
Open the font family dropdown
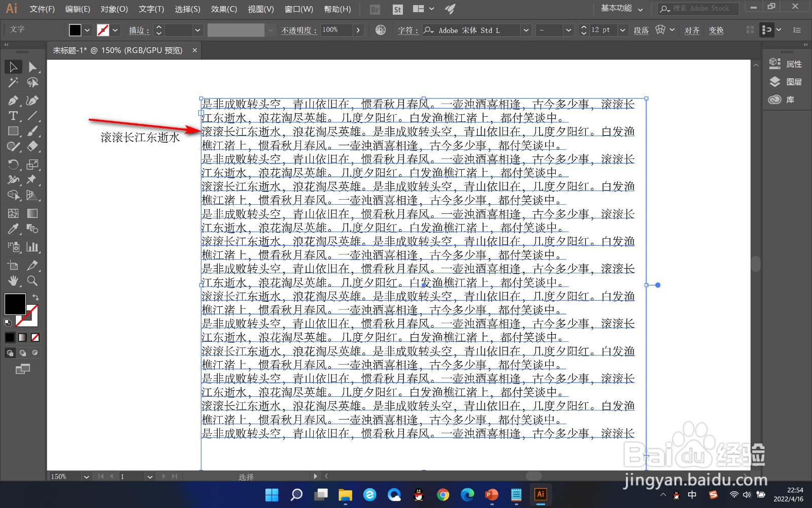point(526,30)
